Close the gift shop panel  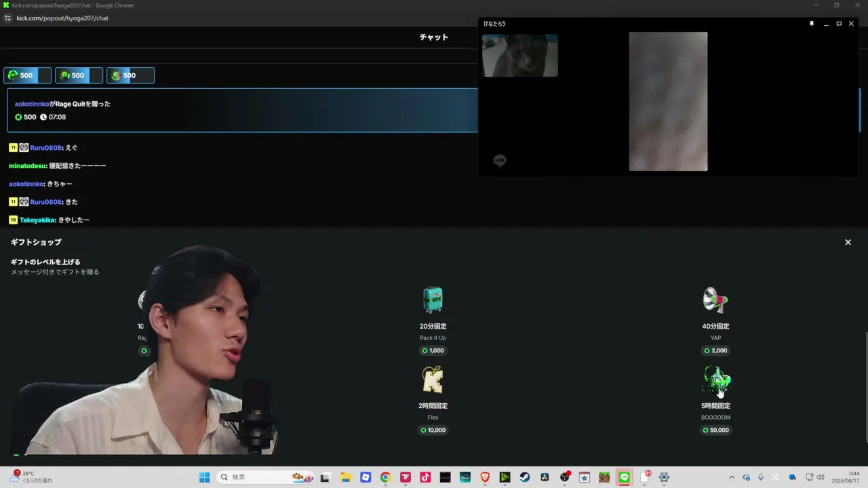848,242
